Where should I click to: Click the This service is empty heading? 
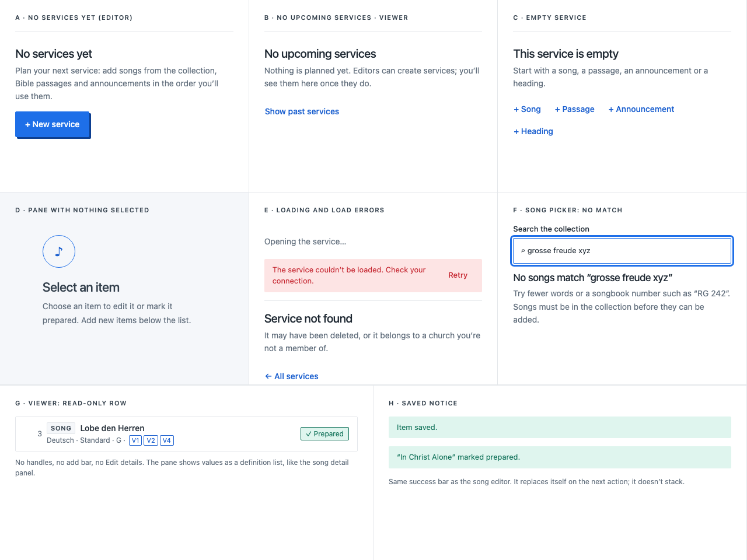566,54
